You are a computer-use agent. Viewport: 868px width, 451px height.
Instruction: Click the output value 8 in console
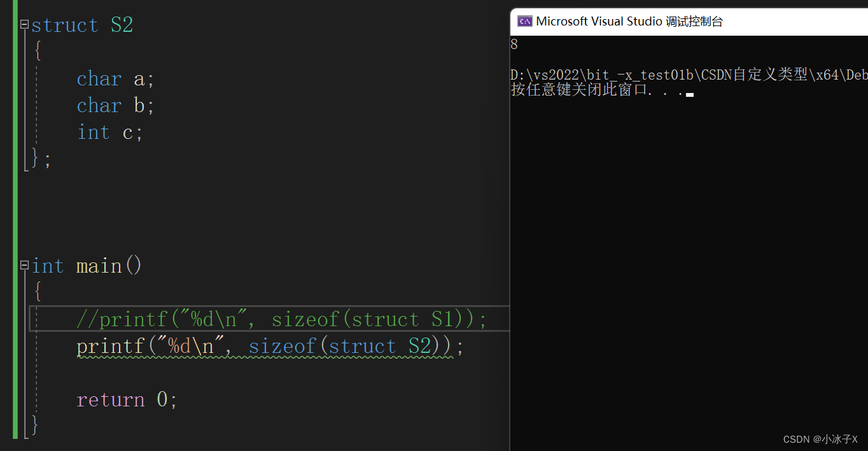click(514, 45)
